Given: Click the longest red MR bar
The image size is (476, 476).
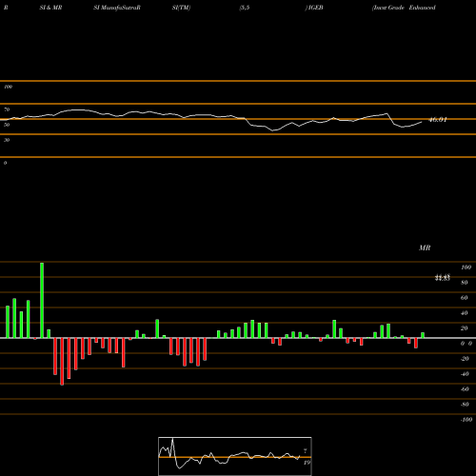Looking at the screenshot, I should [62, 362].
